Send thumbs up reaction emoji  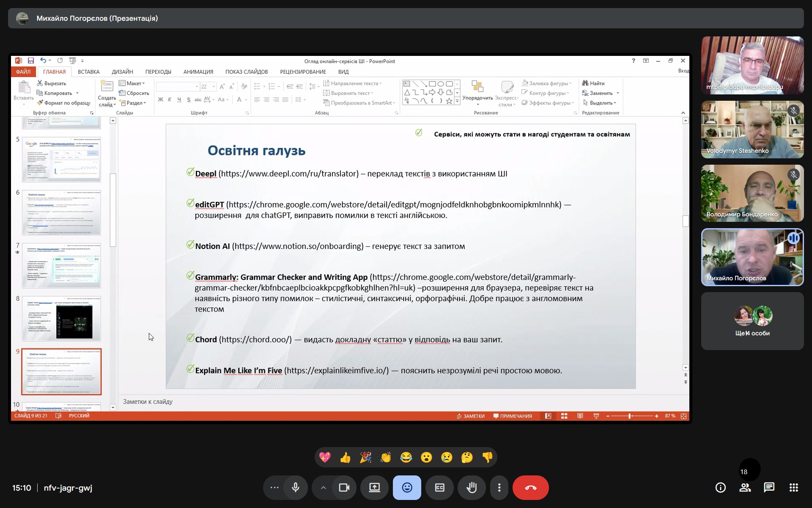(x=345, y=457)
